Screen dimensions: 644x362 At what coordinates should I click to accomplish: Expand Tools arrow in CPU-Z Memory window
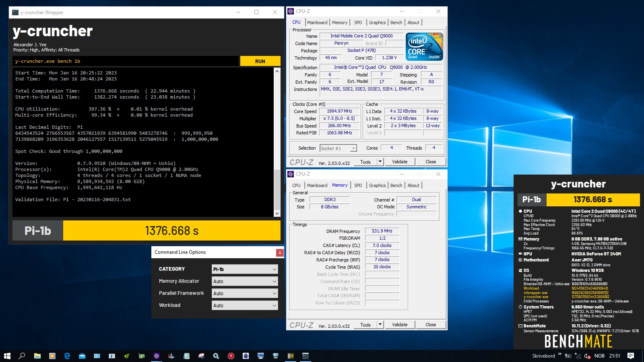pyautogui.click(x=380, y=325)
